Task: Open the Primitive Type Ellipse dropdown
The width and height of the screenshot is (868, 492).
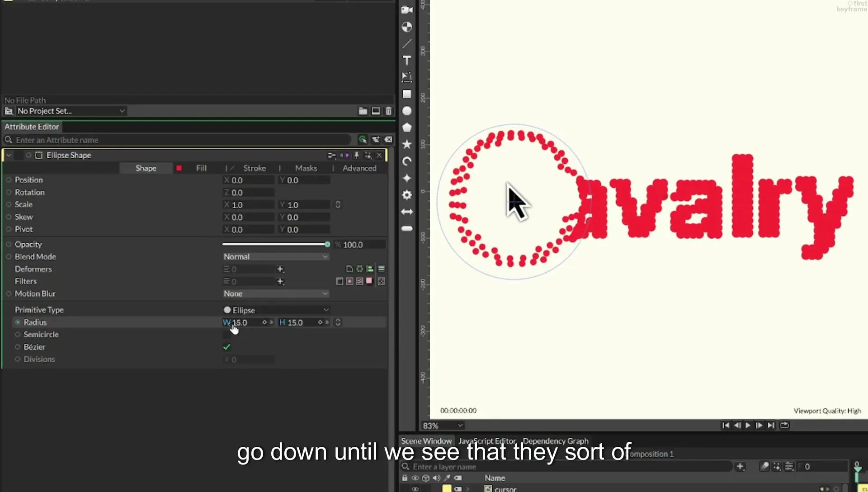Action: tap(276, 310)
